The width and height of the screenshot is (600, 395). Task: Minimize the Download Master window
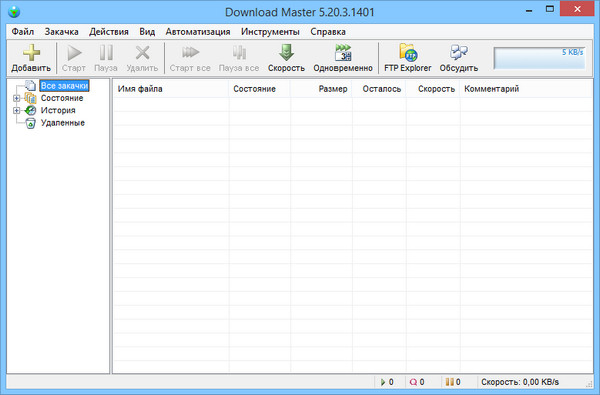529,10
